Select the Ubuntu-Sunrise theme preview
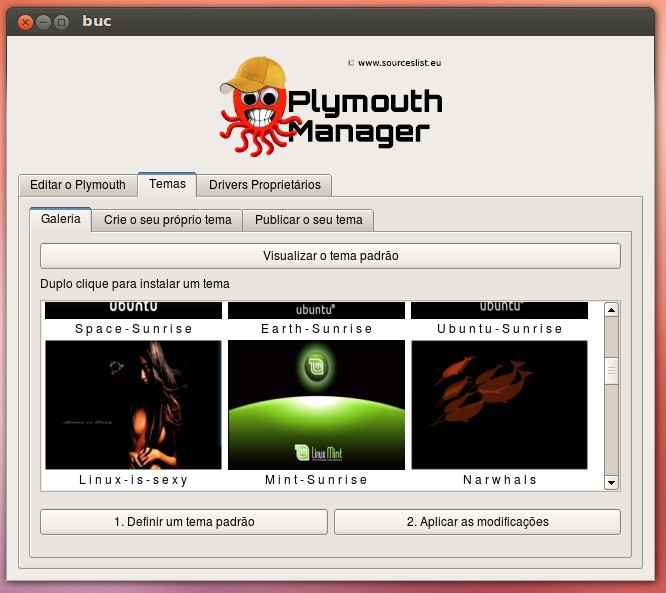Image resolution: width=666 pixels, height=593 pixels. [500, 310]
